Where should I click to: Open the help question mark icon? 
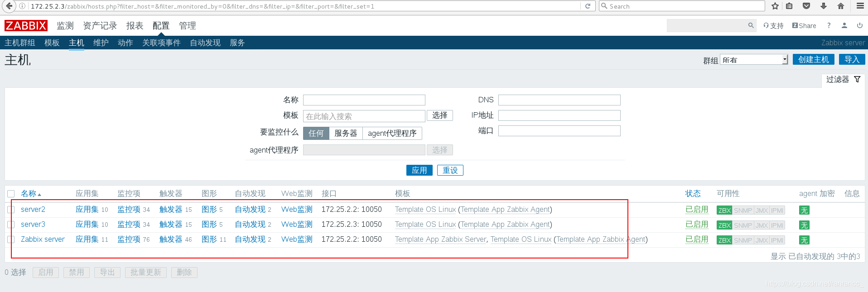[x=829, y=25]
